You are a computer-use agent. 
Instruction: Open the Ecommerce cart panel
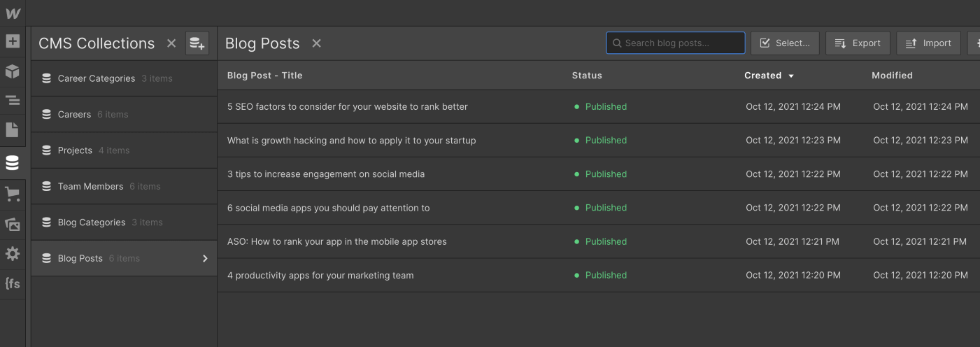[13, 194]
